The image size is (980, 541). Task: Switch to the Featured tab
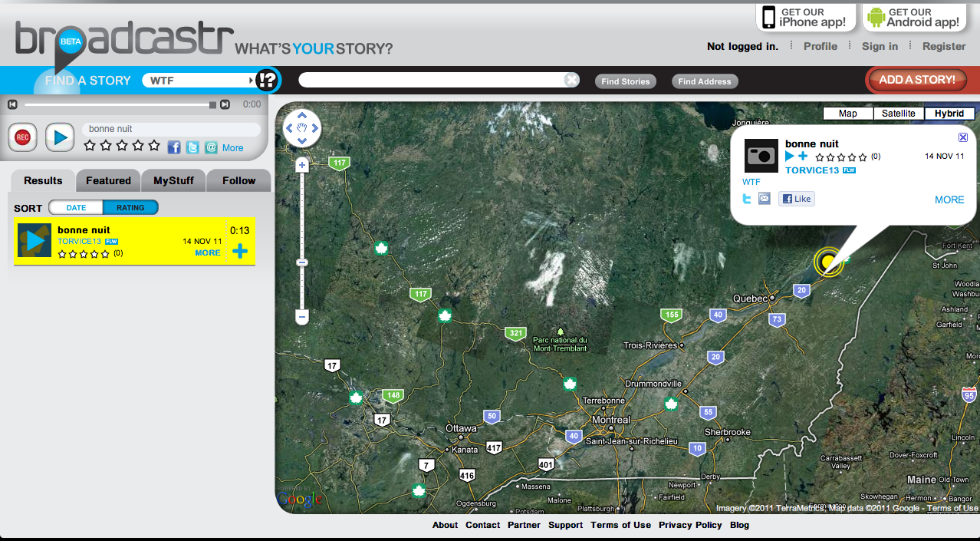(x=108, y=180)
